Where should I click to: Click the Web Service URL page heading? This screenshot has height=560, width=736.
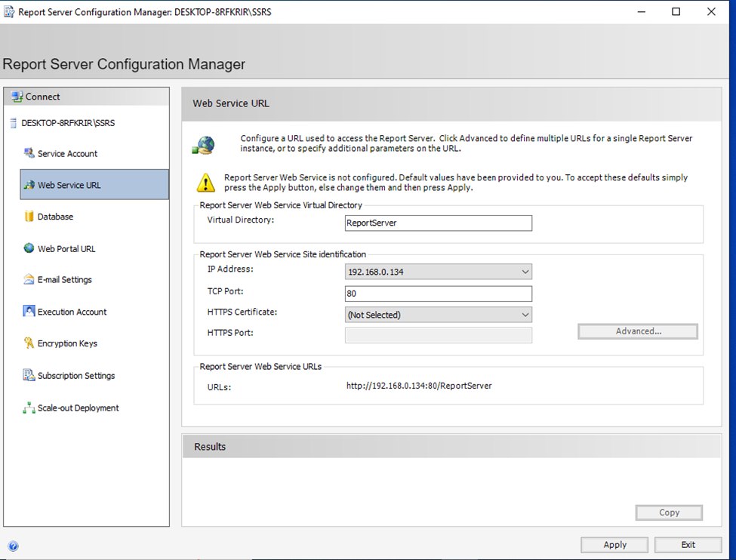231,103
